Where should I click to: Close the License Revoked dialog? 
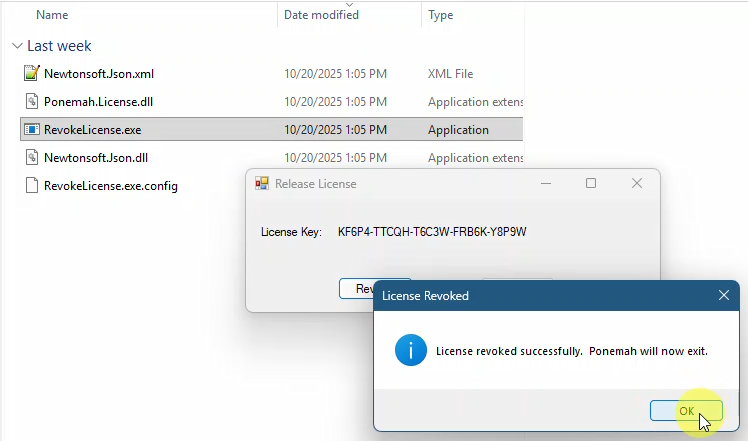click(723, 296)
